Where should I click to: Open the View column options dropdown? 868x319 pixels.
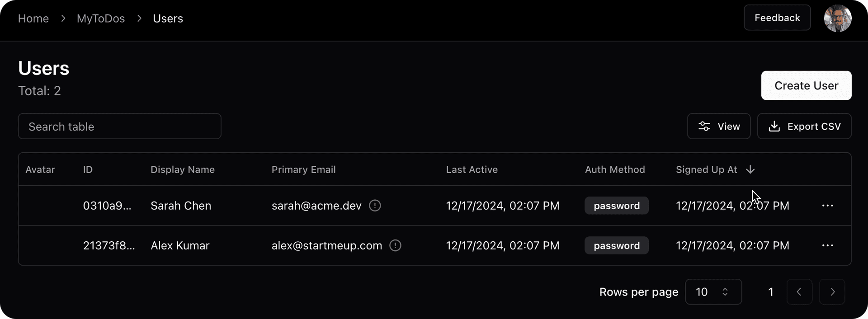[718, 127]
